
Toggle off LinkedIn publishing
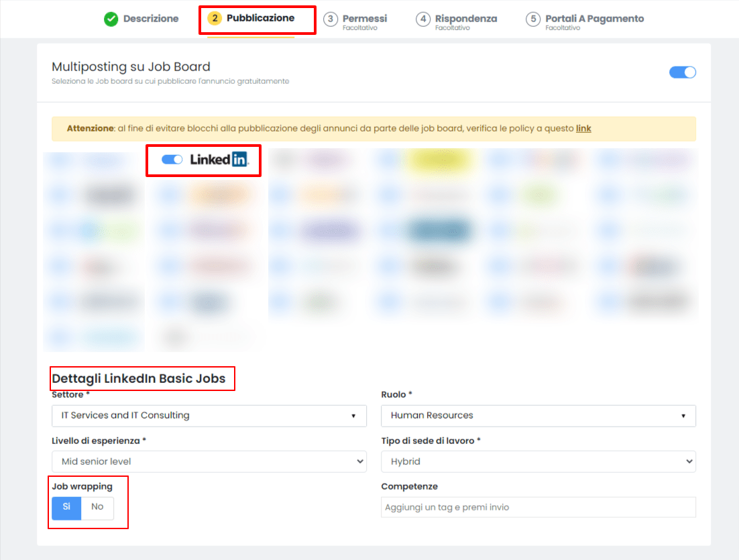point(172,160)
